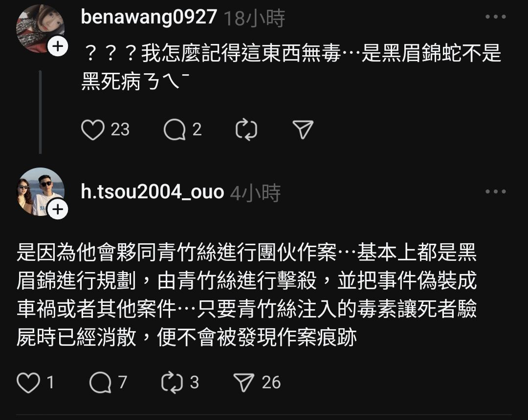Share benawang0927's comment via paper plane
The height and width of the screenshot is (420, 528).
303,129
